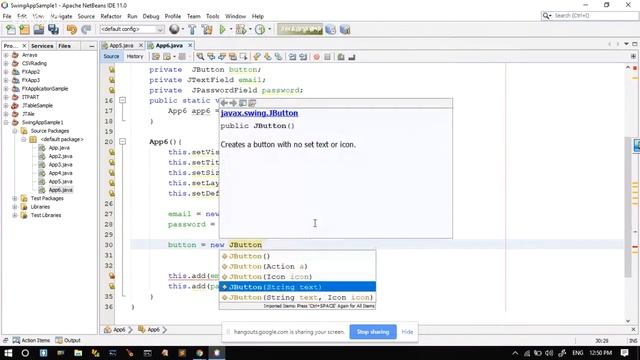This screenshot has width=640, height=360.
Task: Open the browser globe dropdown arrow
Action: 182,29
